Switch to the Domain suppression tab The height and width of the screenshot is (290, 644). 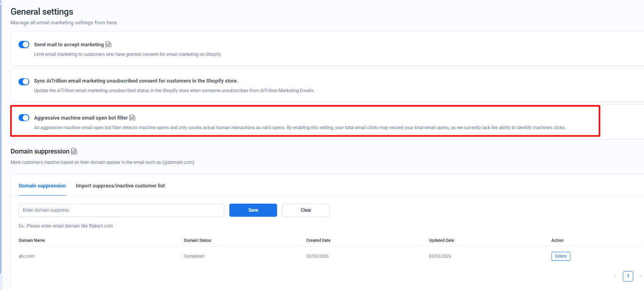[x=42, y=186]
